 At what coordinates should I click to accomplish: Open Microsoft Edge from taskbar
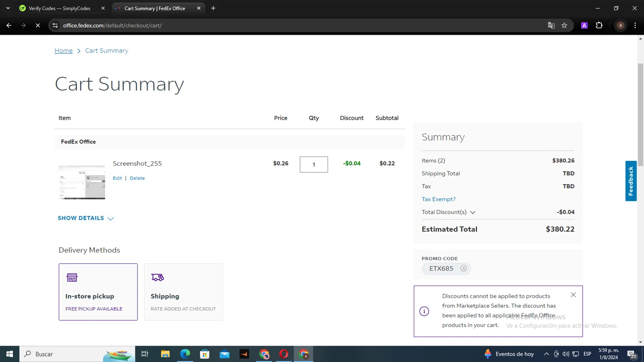185,354
